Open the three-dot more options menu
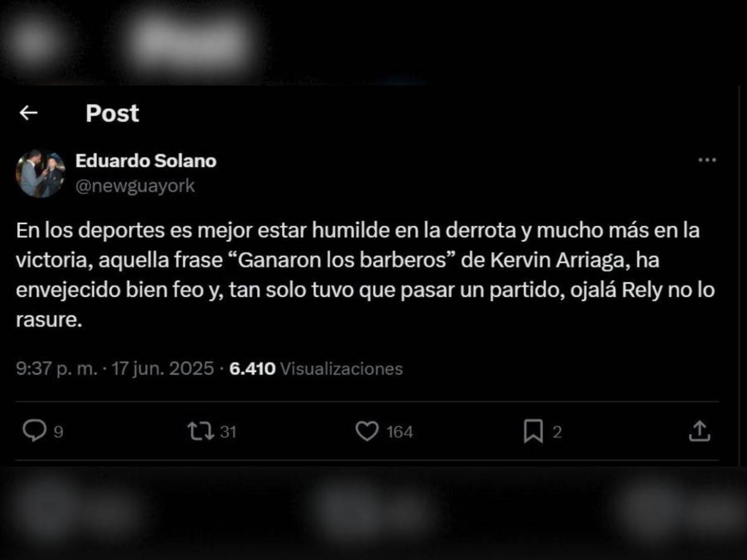747x560 pixels. click(x=707, y=160)
